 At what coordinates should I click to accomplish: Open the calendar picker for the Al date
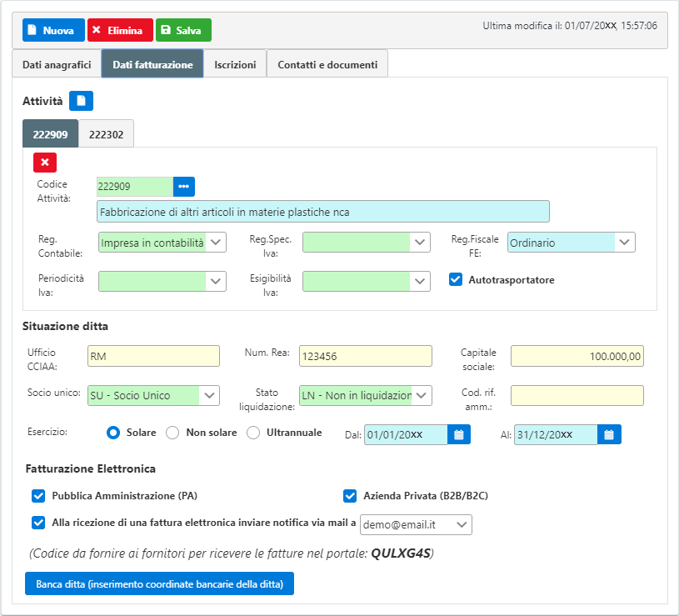pos(609,434)
